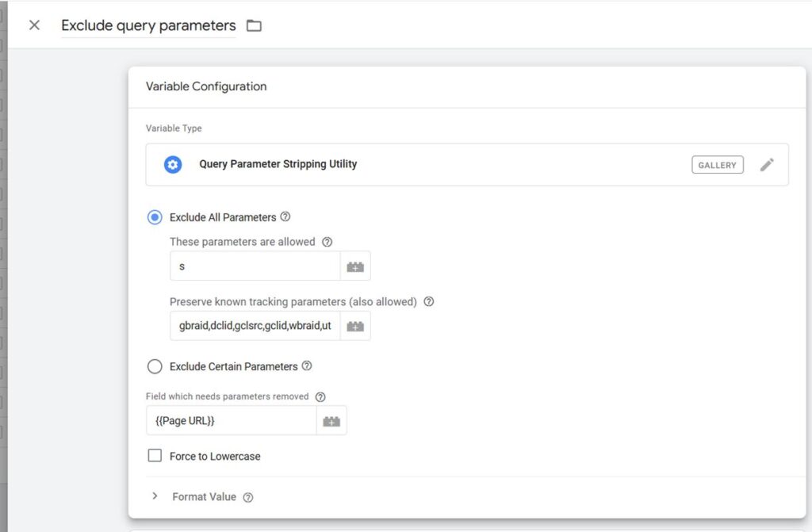This screenshot has width=812, height=532.
Task: Select the Exclude Certain Parameters radio option
Action: (x=155, y=367)
